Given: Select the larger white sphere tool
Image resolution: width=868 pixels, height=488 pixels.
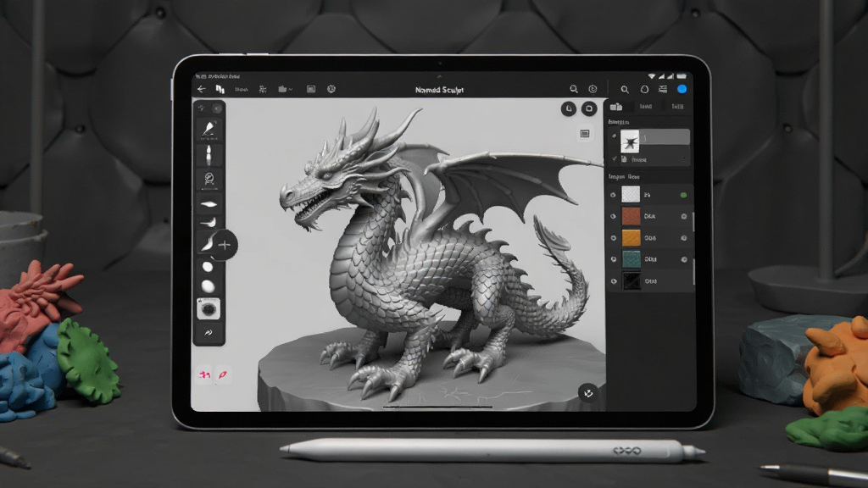Looking at the screenshot, I should point(209,286).
